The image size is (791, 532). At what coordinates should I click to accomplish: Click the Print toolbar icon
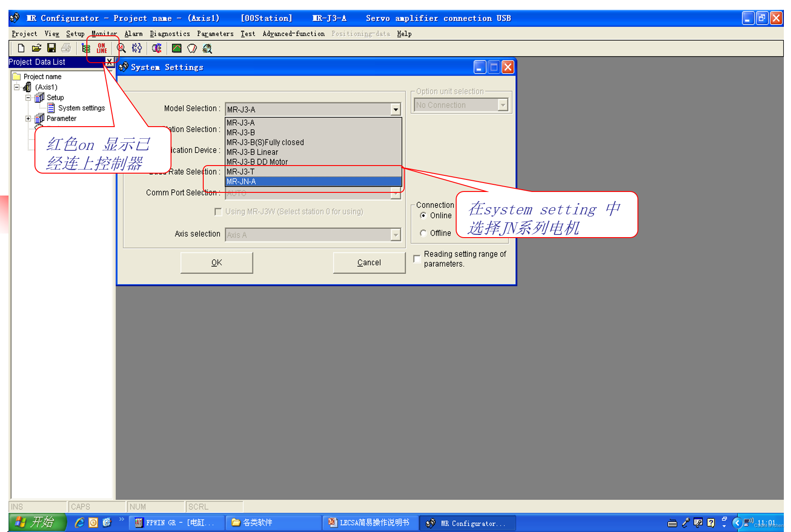(66, 48)
